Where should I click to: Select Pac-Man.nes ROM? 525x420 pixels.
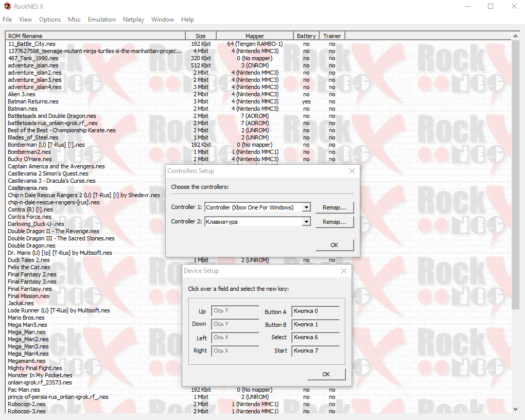pyautogui.click(x=24, y=390)
